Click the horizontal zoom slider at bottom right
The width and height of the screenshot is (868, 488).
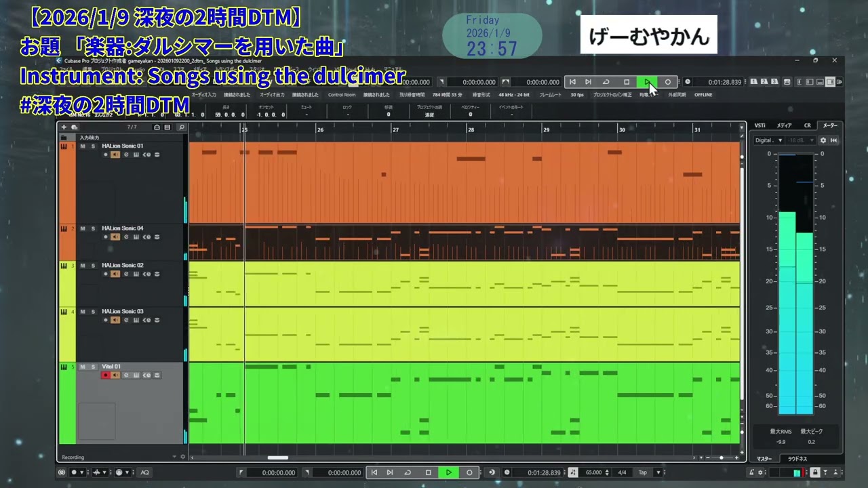(720, 457)
